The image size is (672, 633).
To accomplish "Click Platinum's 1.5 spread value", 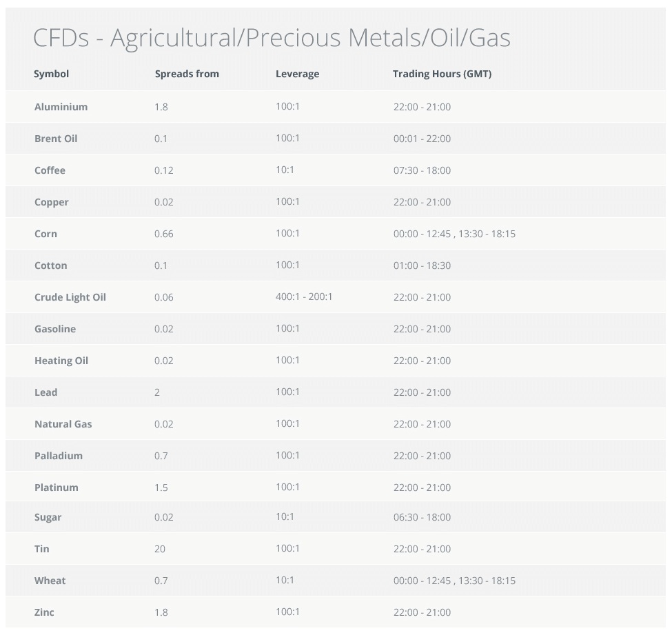I will point(161,488).
